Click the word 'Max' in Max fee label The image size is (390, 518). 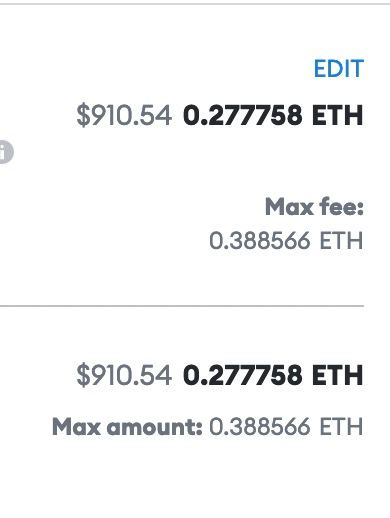pos(289,207)
